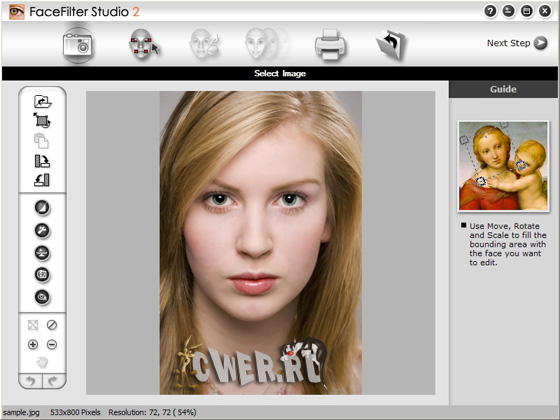Image resolution: width=560 pixels, height=420 pixels.
Task: Rotate image ninety degrees clockwise
Action: coord(42,161)
